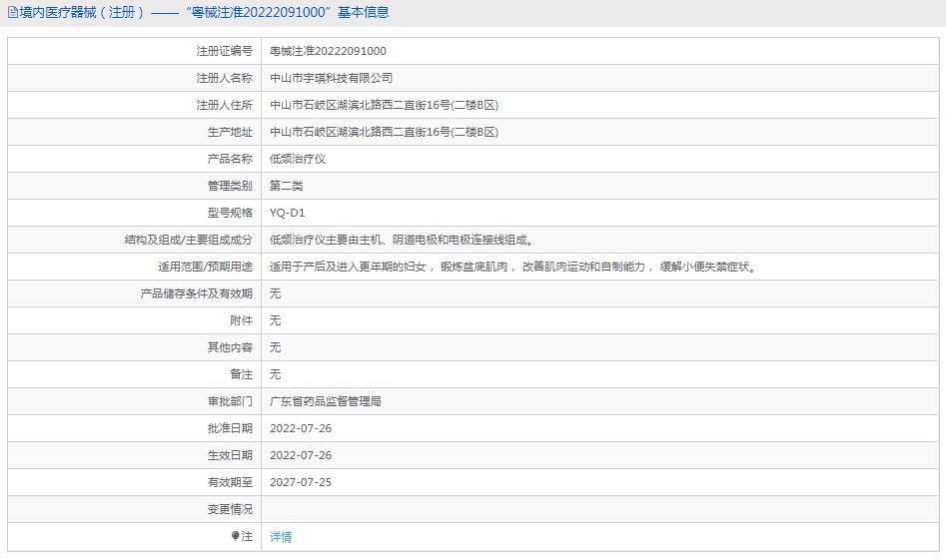Click the 其他内容 label
The height and width of the screenshot is (560, 946).
[230, 347]
